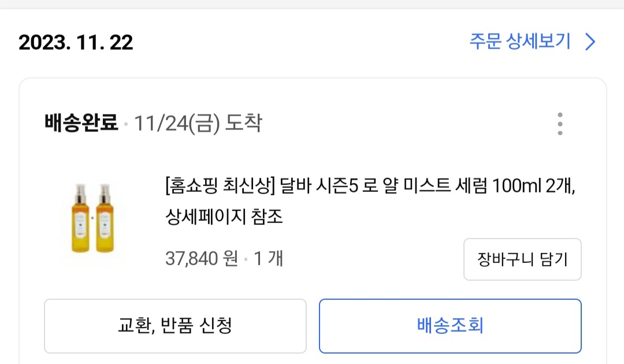
Task: Click the 배송완료 status label
Action: click(x=81, y=123)
